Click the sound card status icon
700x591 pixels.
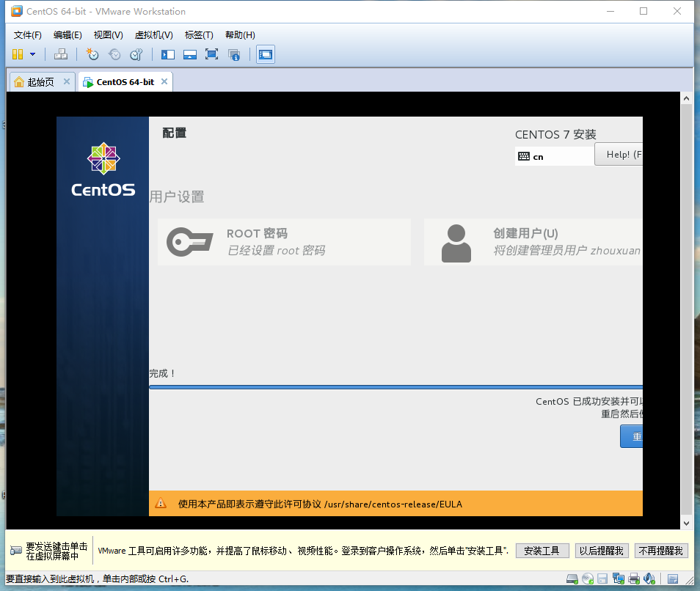pyautogui.click(x=649, y=579)
